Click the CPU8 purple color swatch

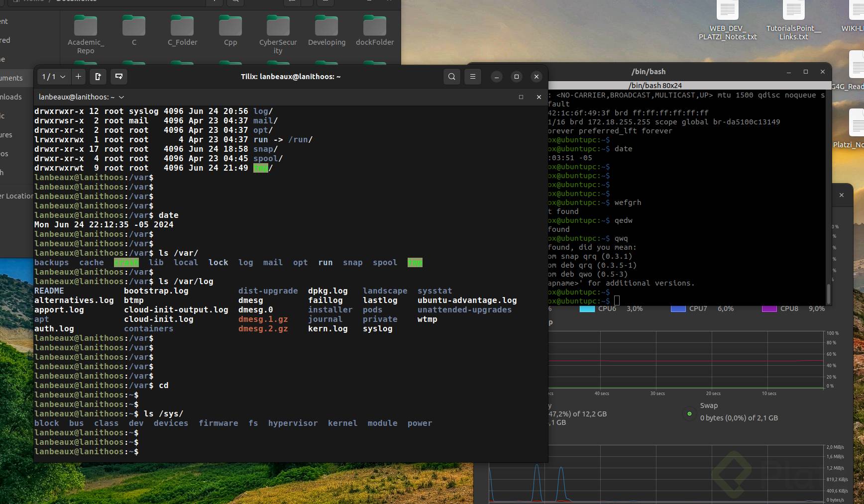pos(769,309)
